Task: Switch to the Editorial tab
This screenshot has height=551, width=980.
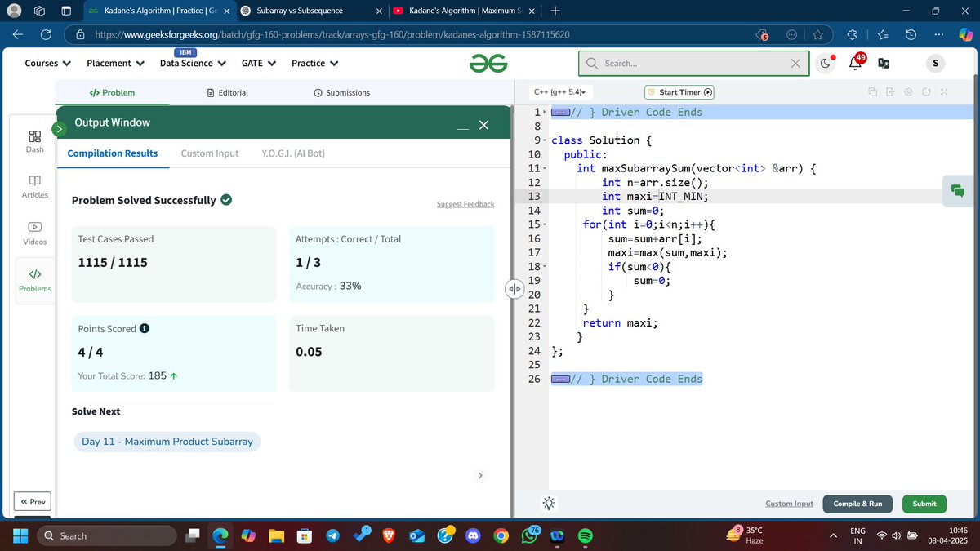Action: pos(228,92)
